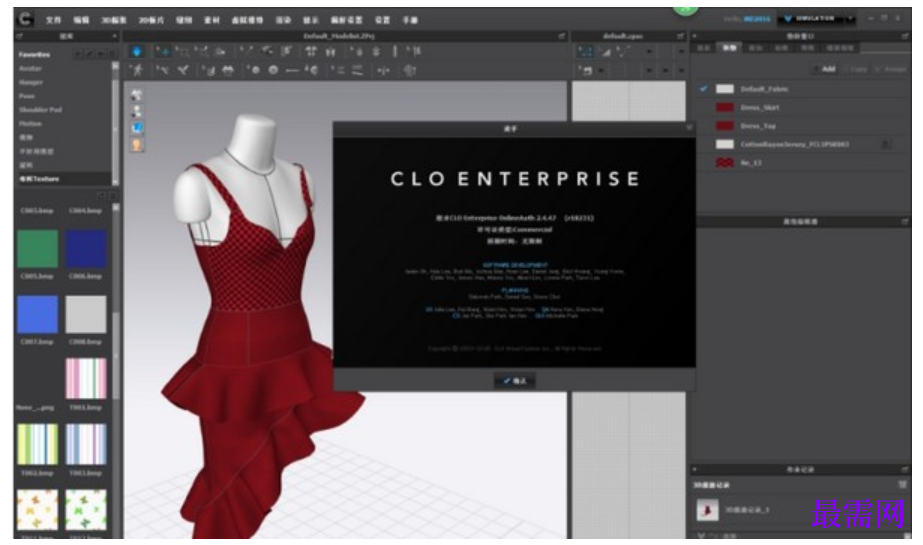Click the second icon in 3D window side strip

137,111
